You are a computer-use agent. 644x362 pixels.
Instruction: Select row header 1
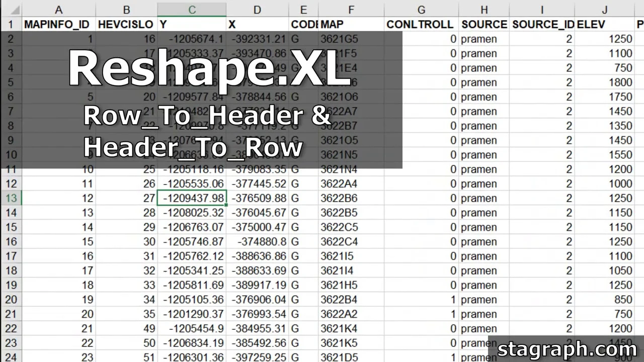(11, 24)
